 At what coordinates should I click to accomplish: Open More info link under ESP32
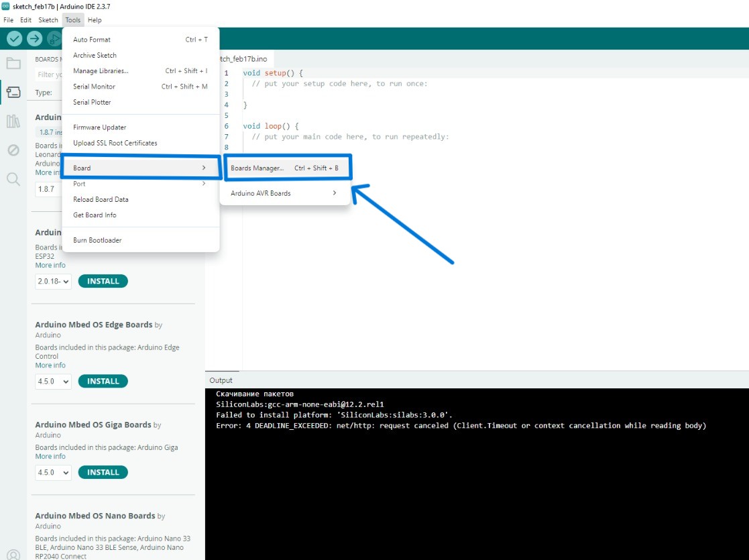tap(50, 265)
